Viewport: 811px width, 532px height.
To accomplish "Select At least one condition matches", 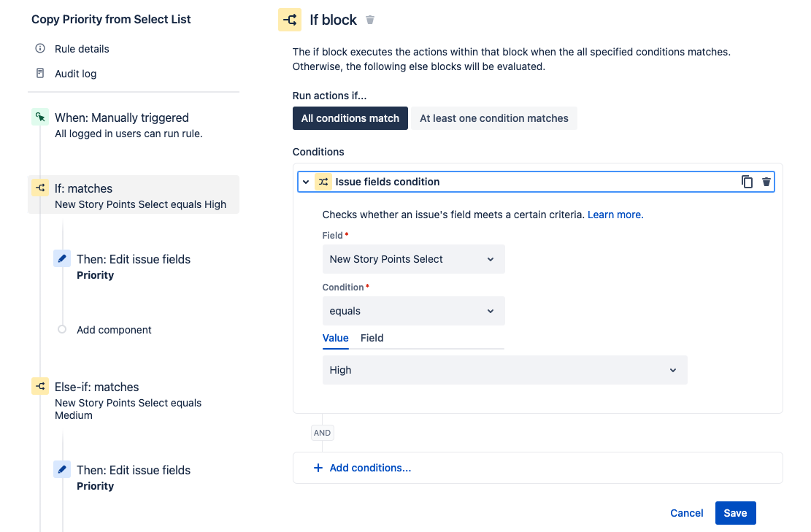I will point(493,118).
